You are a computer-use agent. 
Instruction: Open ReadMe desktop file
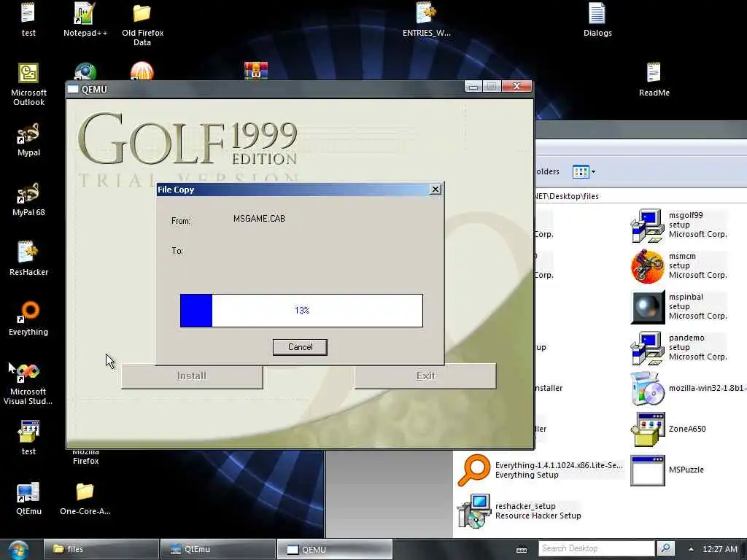[654, 79]
